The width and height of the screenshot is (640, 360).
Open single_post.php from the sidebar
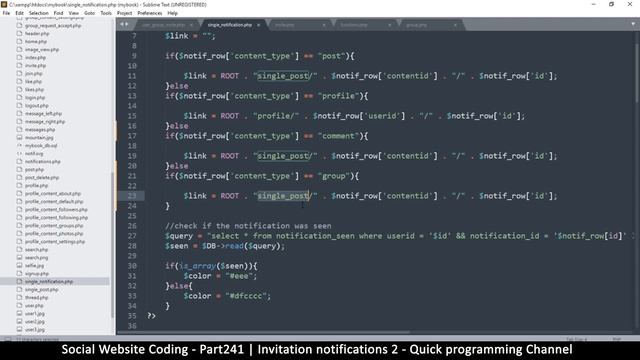[x=42, y=289]
